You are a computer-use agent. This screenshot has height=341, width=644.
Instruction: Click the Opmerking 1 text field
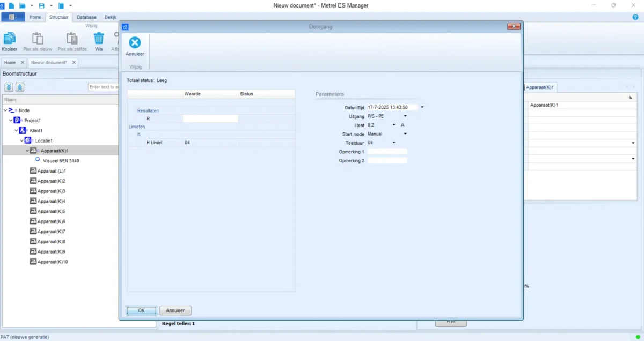(387, 152)
